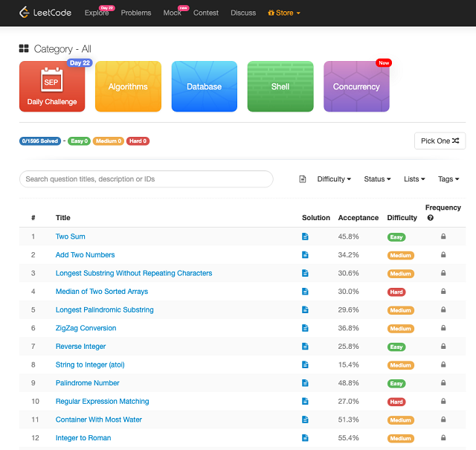Image resolution: width=476 pixels, height=450 pixels.
Task: Open the Store dropdown menu
Action: pos(284,13)
